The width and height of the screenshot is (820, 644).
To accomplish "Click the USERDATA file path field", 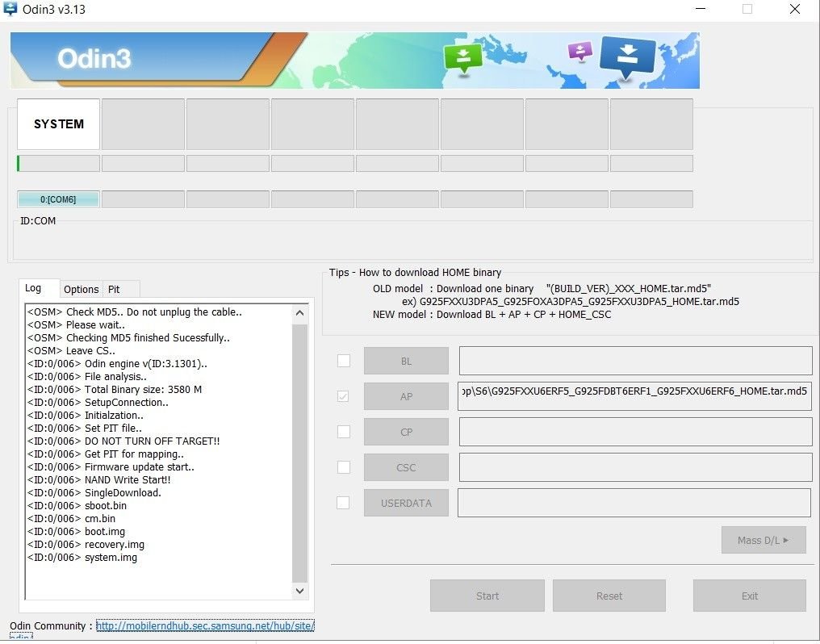I will pyautogui.click(x=634, y=503).
